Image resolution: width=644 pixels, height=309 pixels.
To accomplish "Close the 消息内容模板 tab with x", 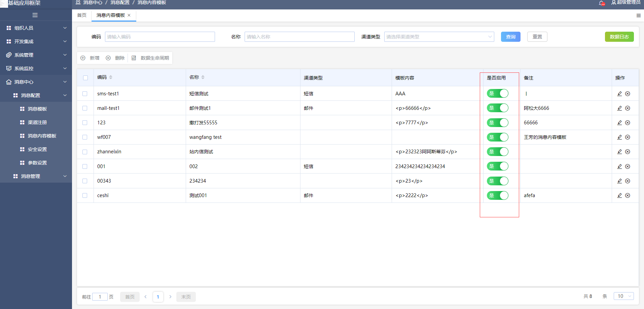I will click(x=129, y=15).
